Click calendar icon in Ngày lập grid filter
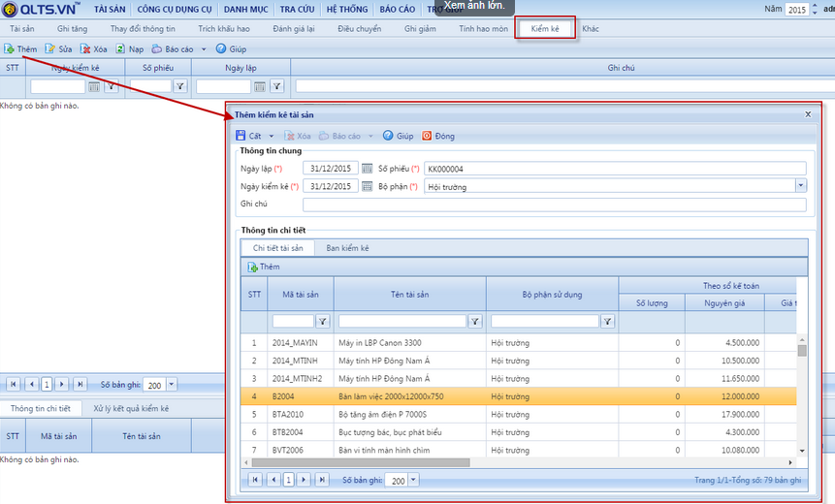 click(x=259, y=86)
